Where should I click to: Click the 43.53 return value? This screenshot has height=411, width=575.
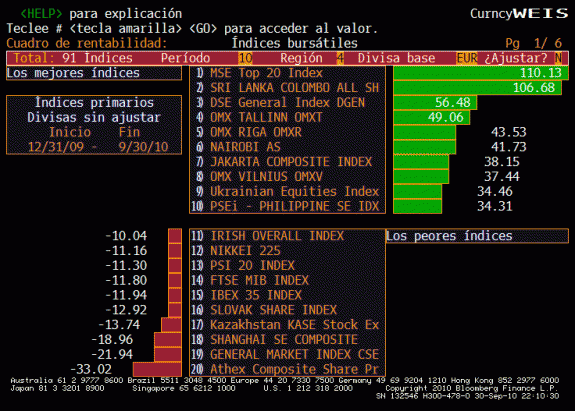point(509,132)
